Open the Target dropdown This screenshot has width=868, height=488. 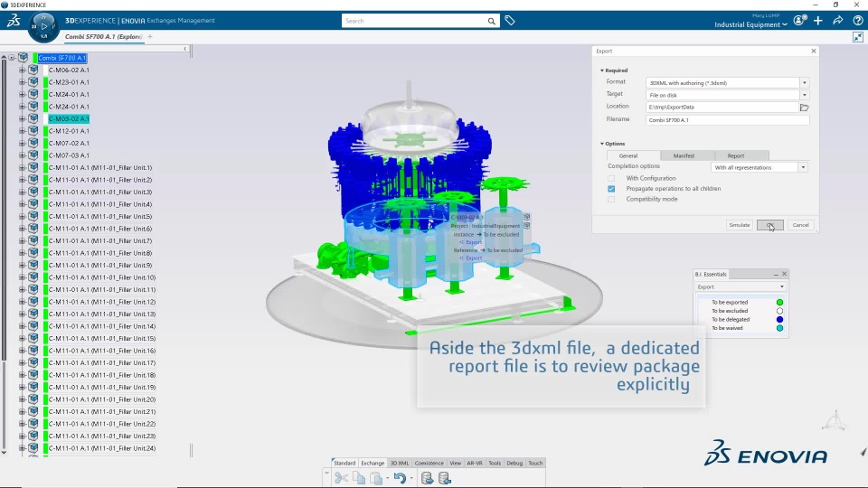click(805, 95)
